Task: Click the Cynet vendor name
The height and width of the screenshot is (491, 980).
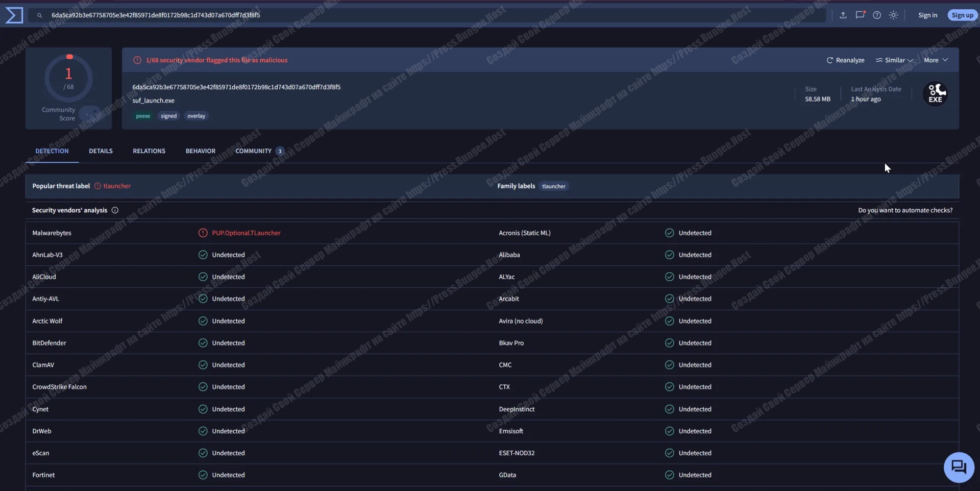Action: (40, 409)
